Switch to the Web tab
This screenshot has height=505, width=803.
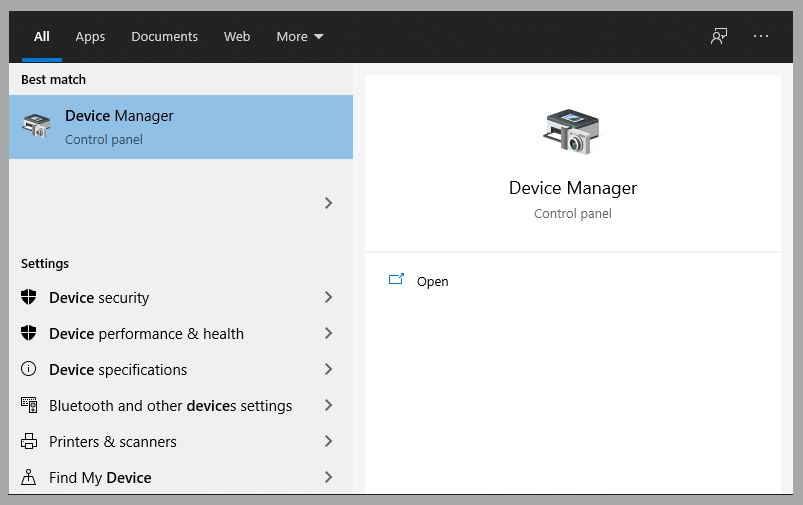tap(237, 37)
